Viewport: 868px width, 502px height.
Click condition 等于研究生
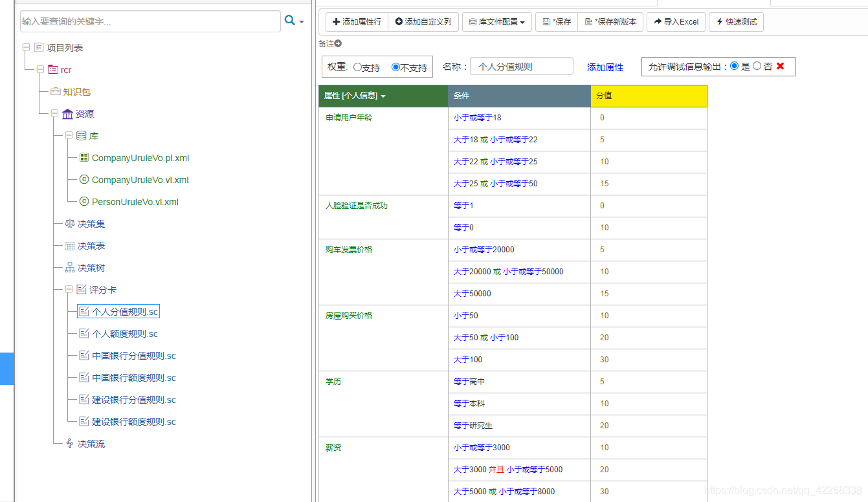tap(473, 426)
